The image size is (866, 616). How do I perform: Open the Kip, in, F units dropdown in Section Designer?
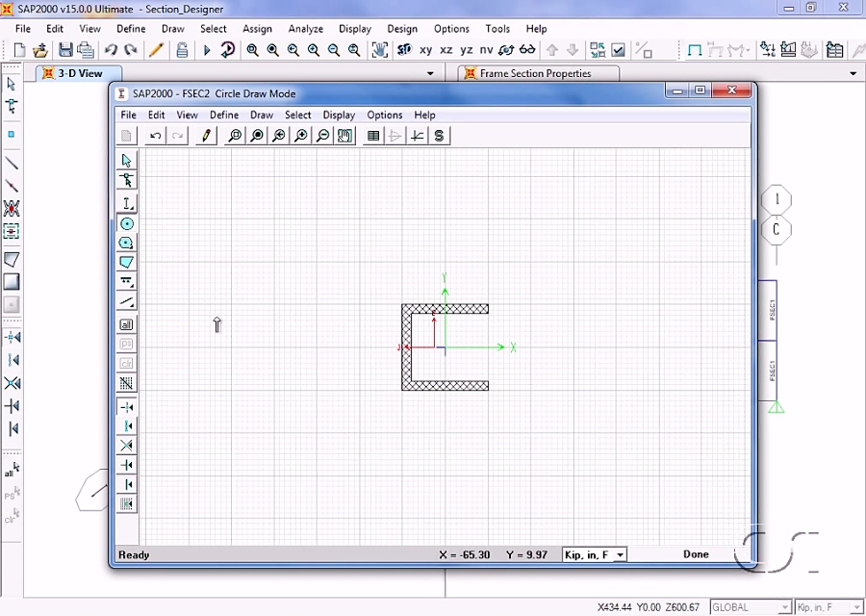point(593,554)
